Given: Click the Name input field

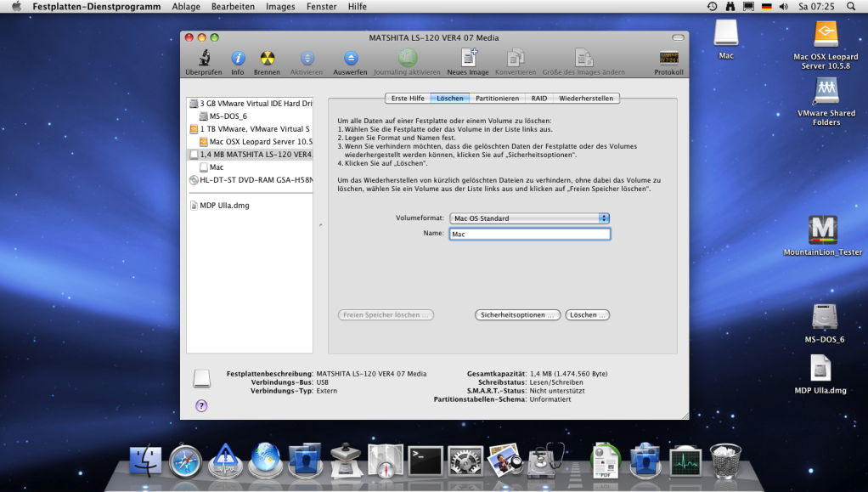Looking at the screenshot, I should [529, 235].
